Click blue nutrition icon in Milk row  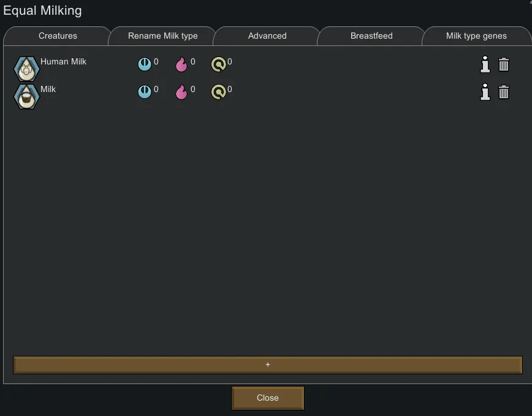coord(145,91)
